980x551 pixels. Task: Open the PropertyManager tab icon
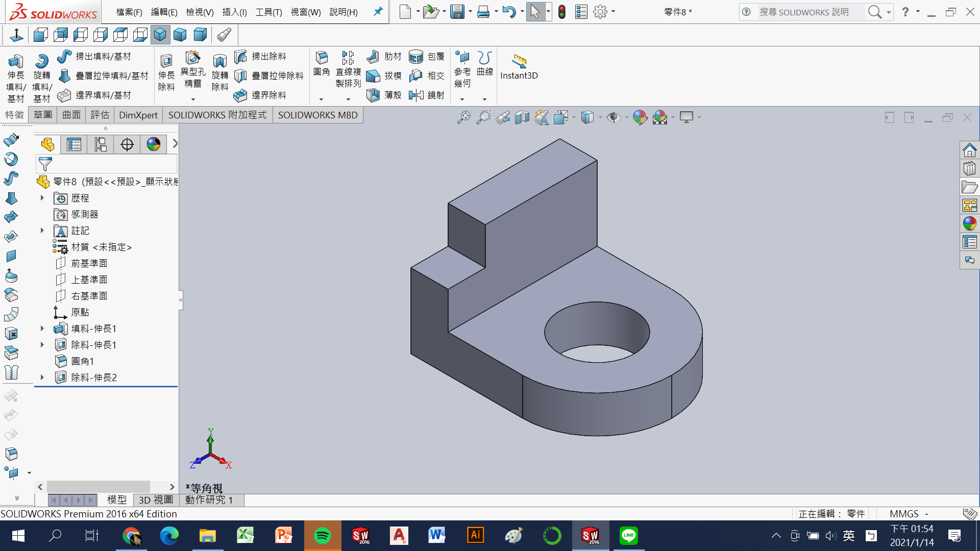pos(74,144)
